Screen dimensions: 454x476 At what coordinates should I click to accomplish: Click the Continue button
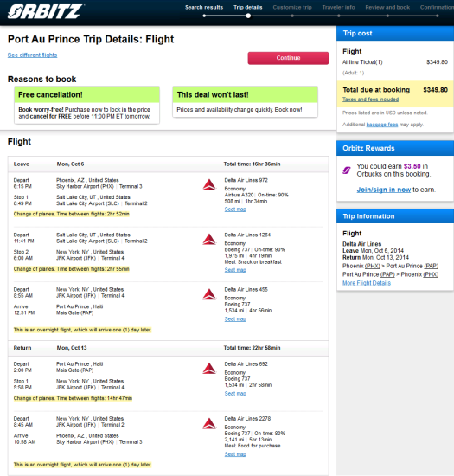(288, 58)
